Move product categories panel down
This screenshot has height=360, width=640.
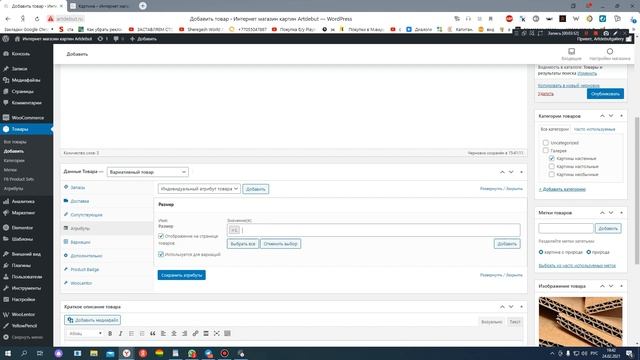[x=611, y=116]
